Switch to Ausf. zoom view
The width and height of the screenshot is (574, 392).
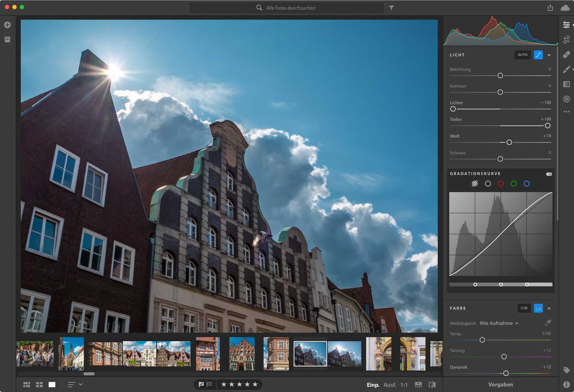[x=389, y=385]
